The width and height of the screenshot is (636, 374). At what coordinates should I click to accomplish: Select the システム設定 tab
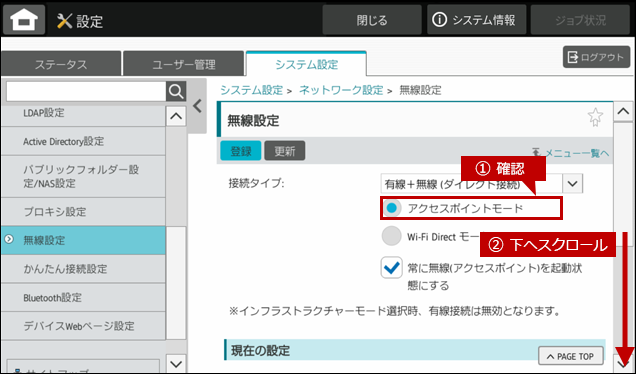click(306, 64)
